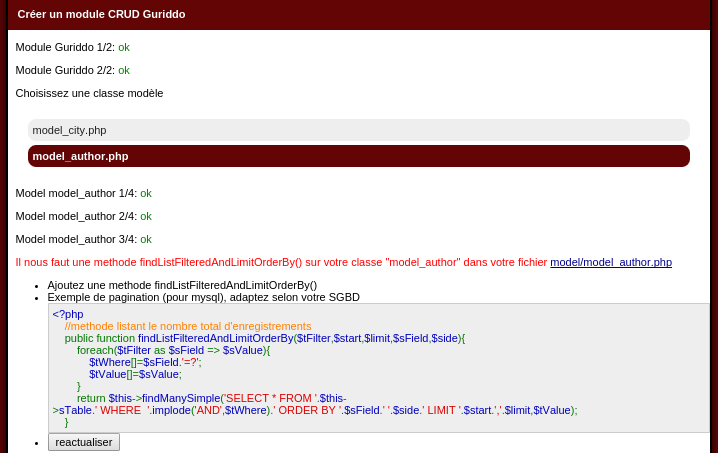Click the green ok after Module Guriddo 1/2

coord(124,48)
